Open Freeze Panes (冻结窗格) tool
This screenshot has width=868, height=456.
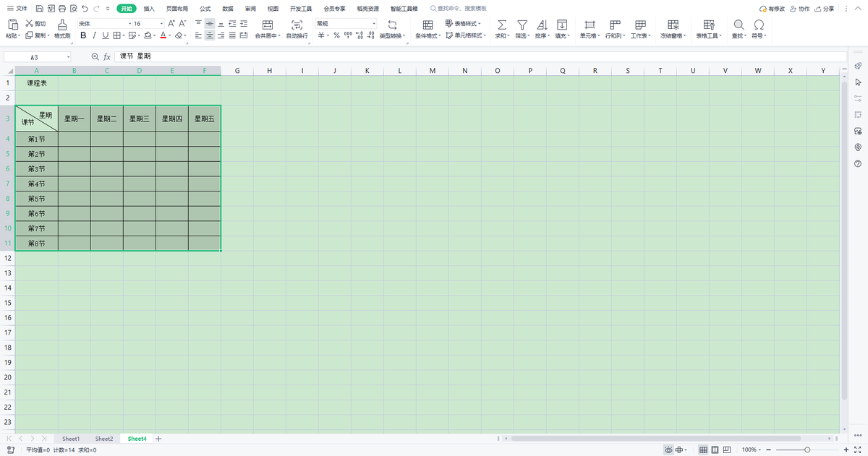tap(671, 25)
